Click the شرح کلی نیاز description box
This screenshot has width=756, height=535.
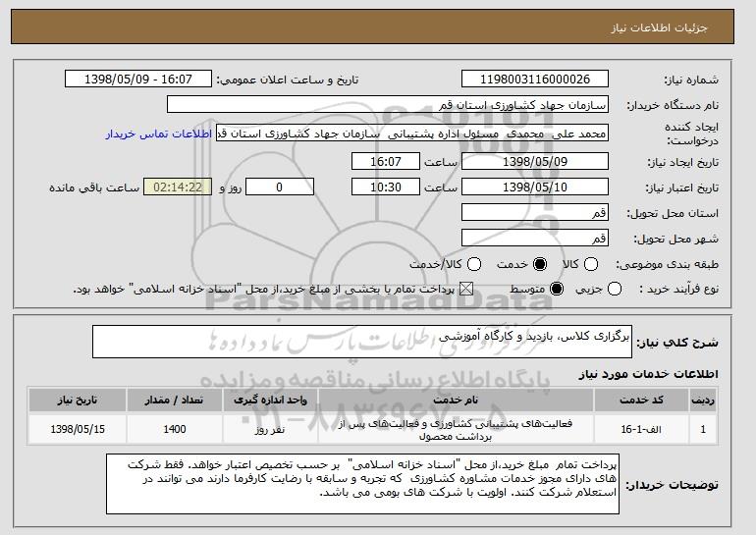(362, 342)
